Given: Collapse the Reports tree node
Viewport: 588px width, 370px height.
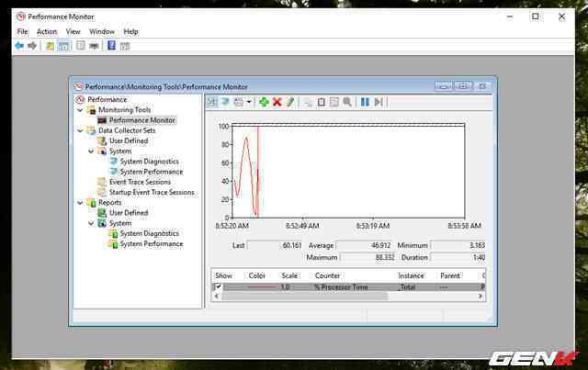Looking at the screenshot, I should tap(80, 203).
